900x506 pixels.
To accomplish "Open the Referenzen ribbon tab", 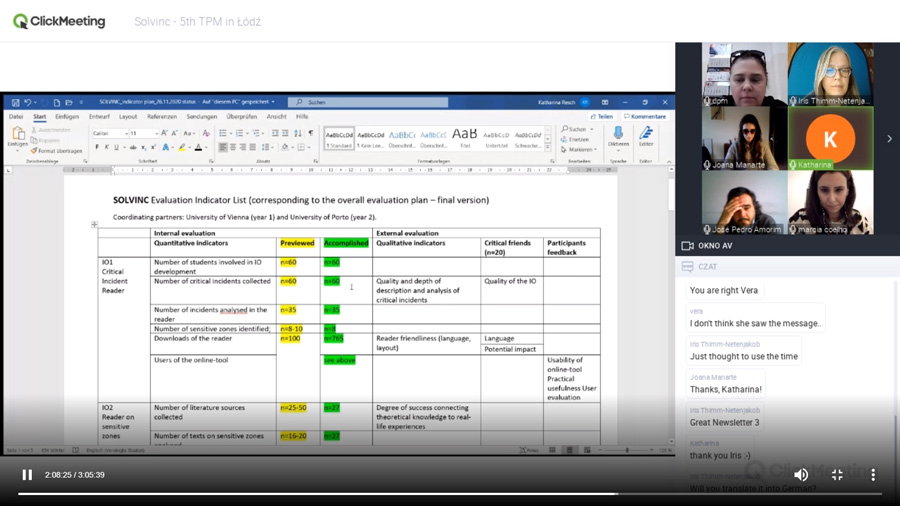I will point(162,116).
